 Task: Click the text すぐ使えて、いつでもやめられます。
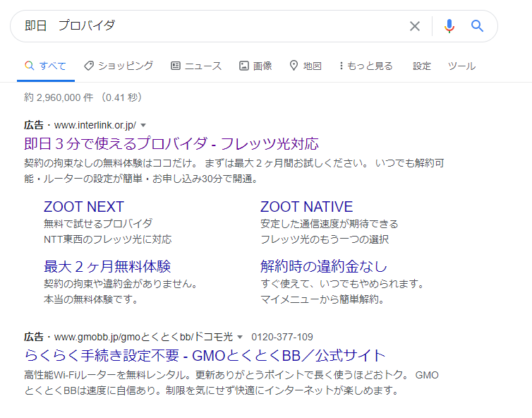click(342, 284)
